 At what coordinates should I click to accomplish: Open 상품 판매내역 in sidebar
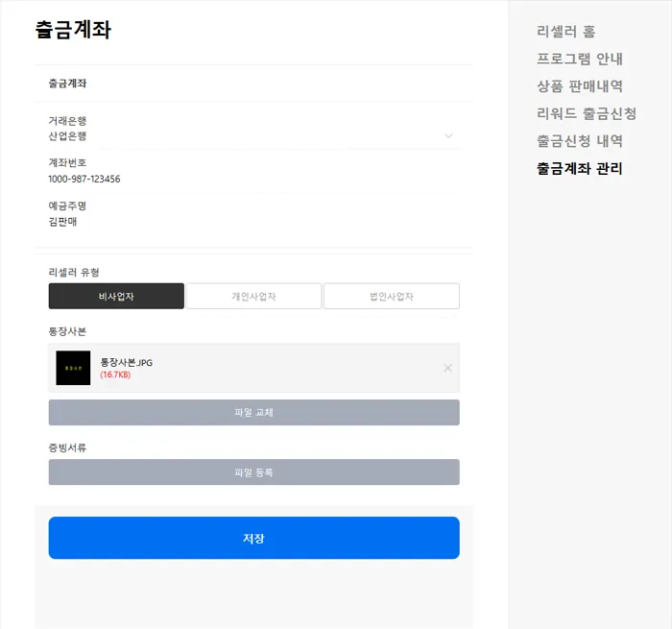580,86
